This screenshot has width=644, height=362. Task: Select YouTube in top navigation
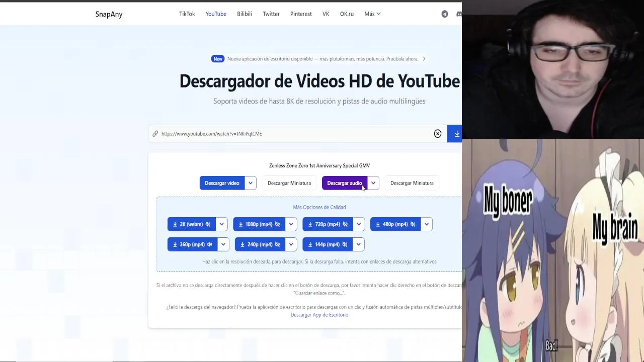(216, 14)
